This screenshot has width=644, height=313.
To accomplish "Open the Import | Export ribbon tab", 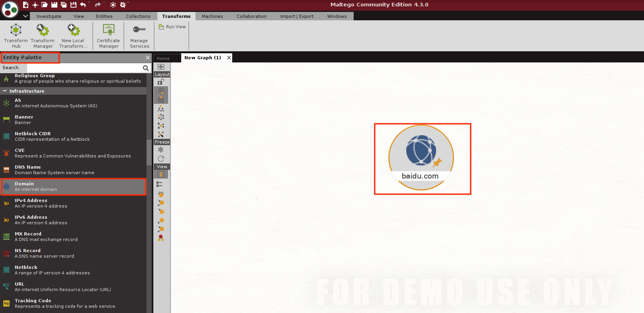I will [297, 16].
